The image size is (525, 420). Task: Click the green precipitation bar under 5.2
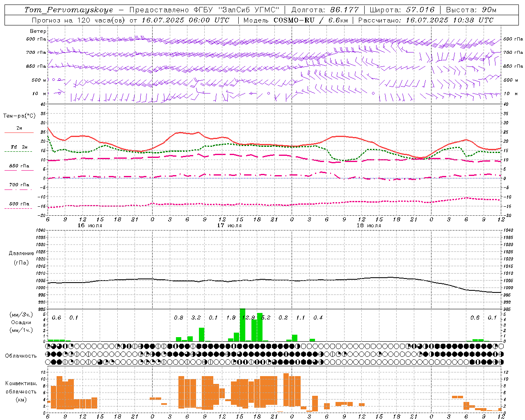[x=260, y=327]
